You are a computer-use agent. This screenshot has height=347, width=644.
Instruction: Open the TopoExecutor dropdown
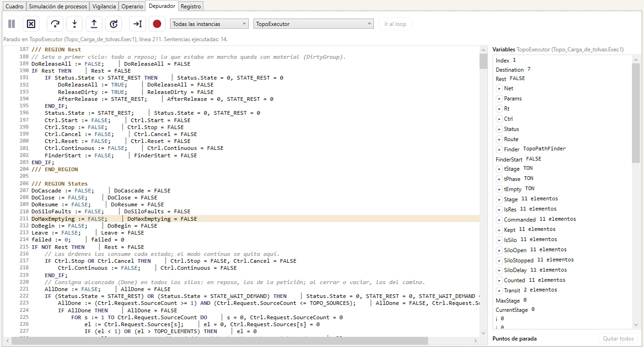coord(314,24)
